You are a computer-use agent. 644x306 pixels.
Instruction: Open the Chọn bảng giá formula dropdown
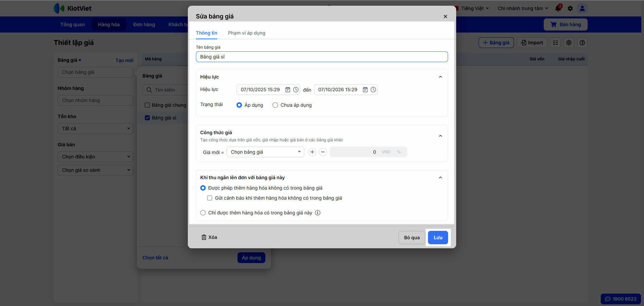[x=265, y=152]
